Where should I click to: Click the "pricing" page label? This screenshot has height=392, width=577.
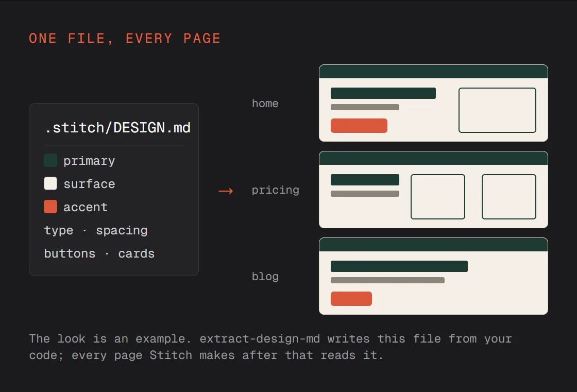click(x=275, y=190)
